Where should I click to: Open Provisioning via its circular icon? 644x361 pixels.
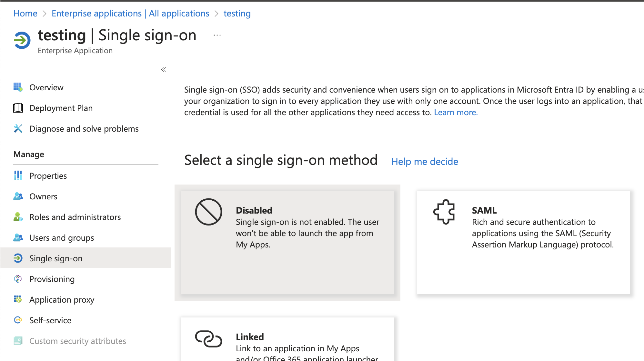click(18, 279)
